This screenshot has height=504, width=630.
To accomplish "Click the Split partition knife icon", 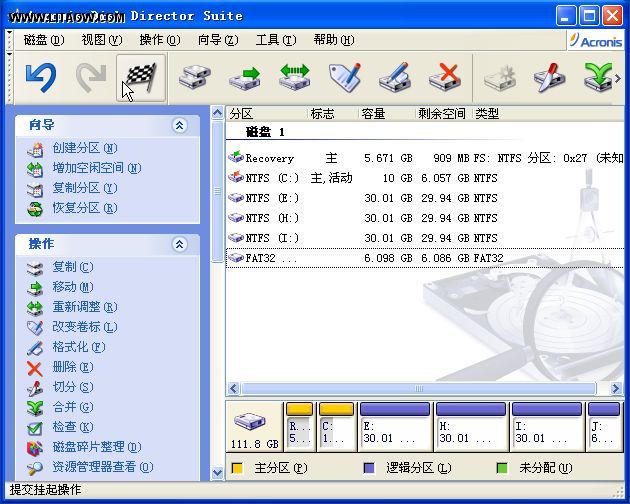I will pos(549,77).
